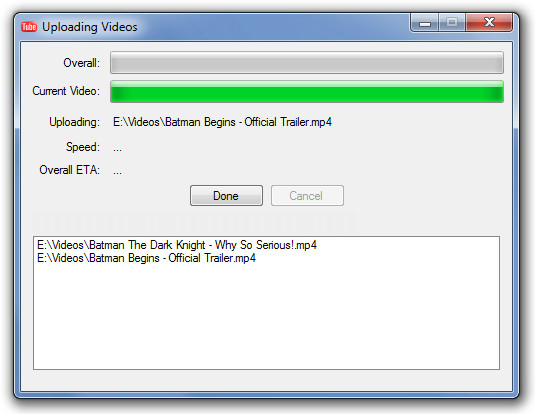Viewport: 535px width, 414px height.
Task: Minimize the Uploading Videos window
Action: pyautogui.click(x=425, y=23)
